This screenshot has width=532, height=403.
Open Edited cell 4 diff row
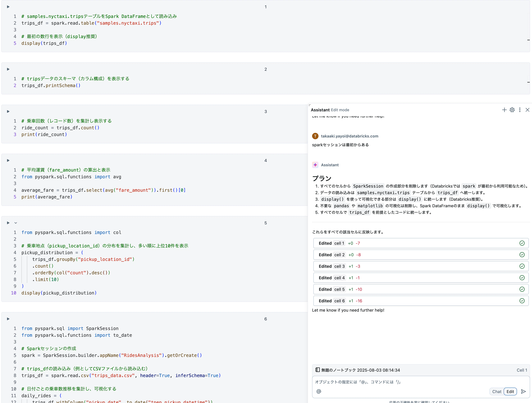coord(421,278)
